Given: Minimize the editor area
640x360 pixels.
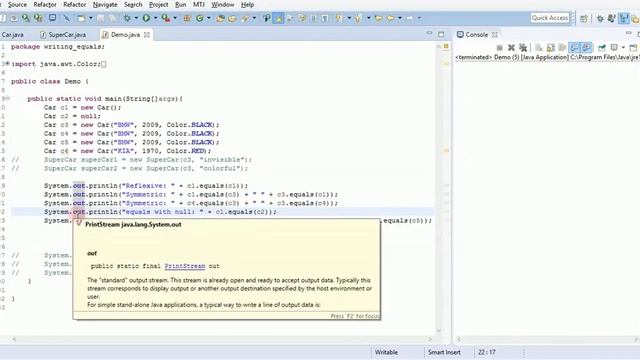Looking at the screenshot, I should (429, 33).
